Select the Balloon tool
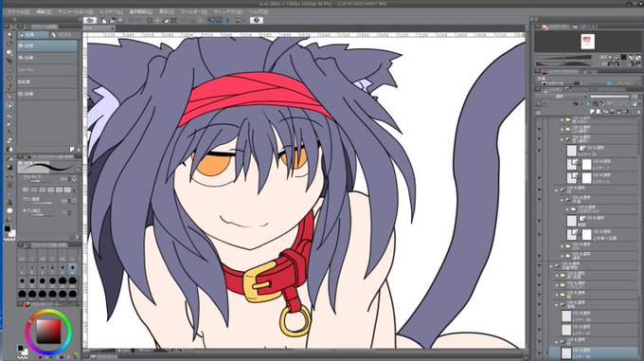This screenshot has width=644, height=361. pyautogui.click(x=9, y=211)
